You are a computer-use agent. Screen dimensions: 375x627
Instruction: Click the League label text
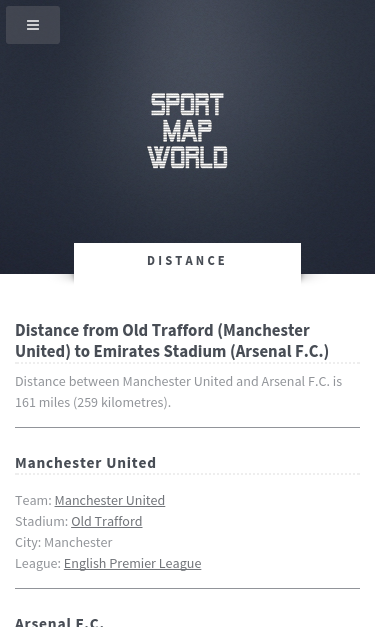(x=38, y=563)
